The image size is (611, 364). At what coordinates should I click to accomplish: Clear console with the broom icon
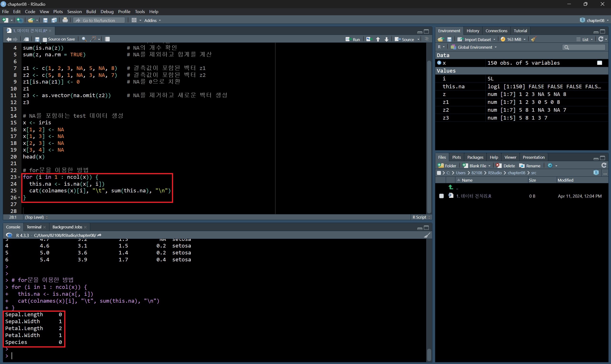427,235
